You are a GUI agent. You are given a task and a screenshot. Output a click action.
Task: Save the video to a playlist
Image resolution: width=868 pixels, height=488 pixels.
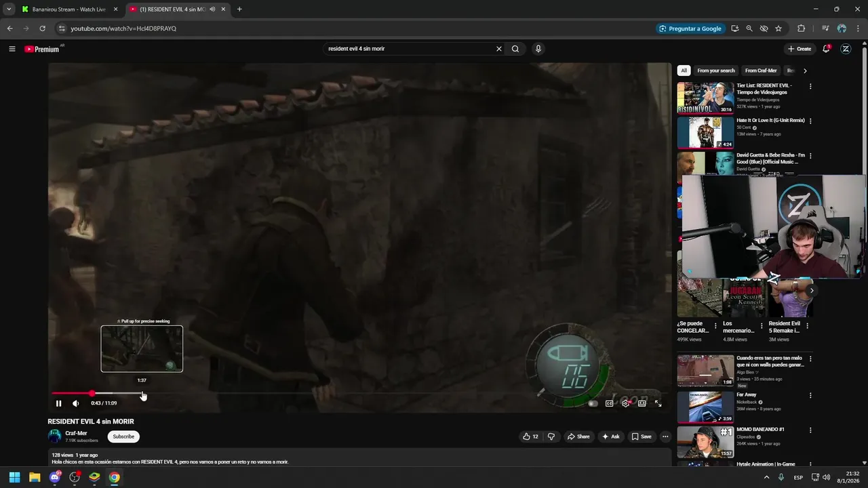pos(641,436)
